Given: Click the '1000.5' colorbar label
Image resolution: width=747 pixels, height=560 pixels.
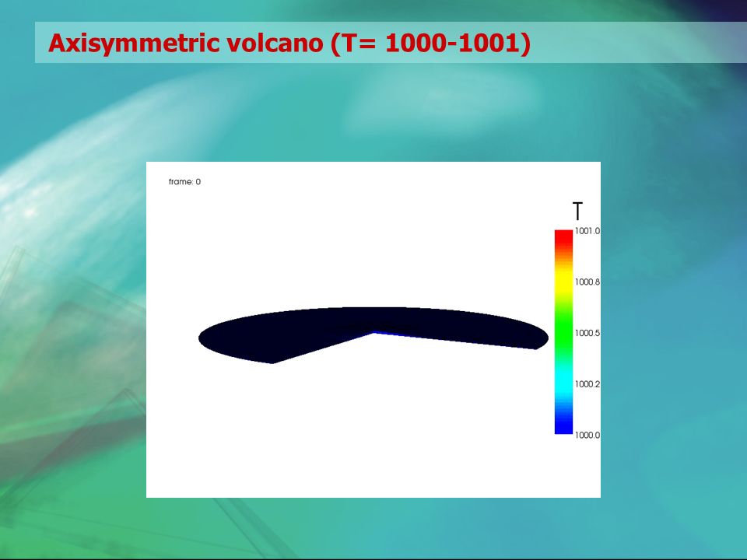Looking at the screenshot, I should pos(587,333).
